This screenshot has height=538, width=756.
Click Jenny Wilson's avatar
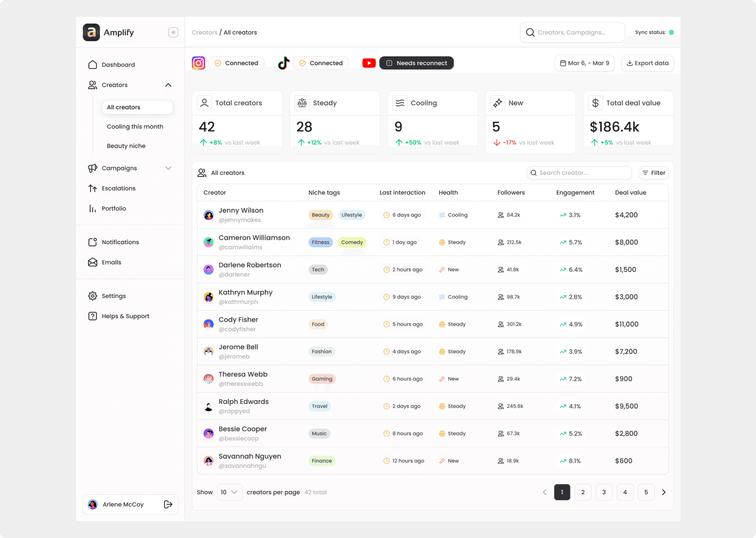208,215
